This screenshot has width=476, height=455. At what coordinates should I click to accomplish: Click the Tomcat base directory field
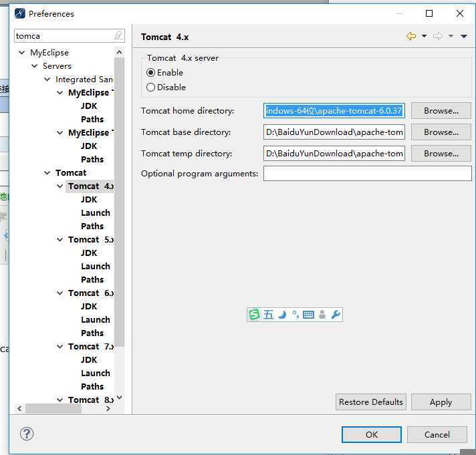(334, 132)
